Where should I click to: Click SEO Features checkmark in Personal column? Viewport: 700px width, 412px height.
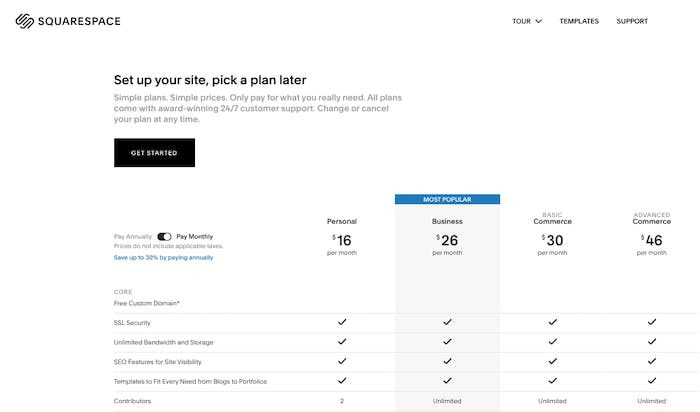coord(342,362)
